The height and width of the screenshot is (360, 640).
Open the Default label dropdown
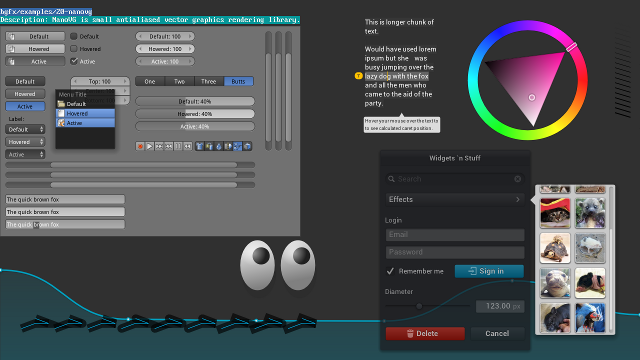point(25,129)
